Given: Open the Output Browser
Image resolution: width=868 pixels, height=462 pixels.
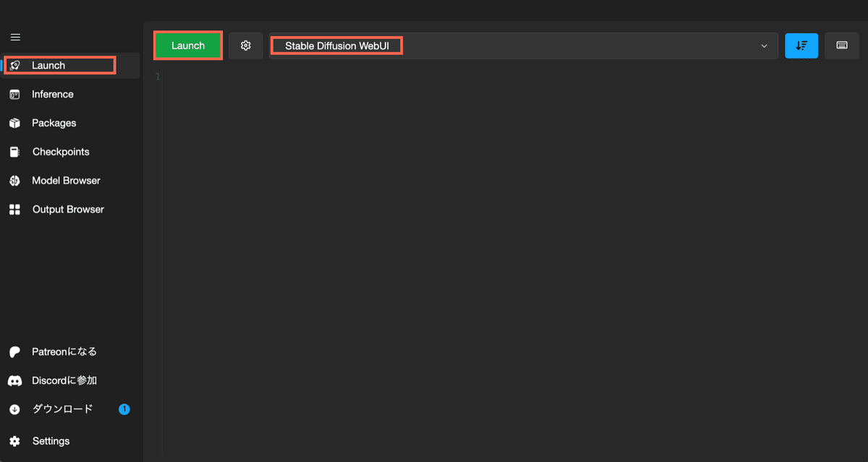Looking at the screenshot, I should tap(67, 209).
